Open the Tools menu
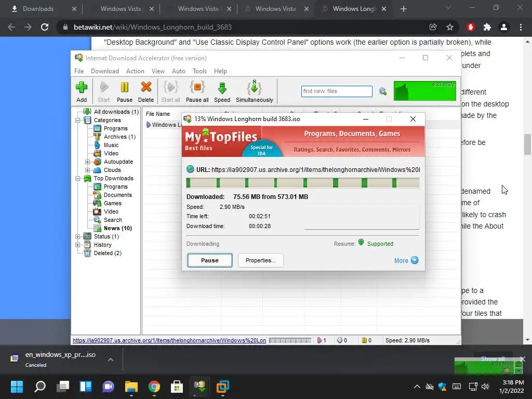This screenshot has height=399, width=532. (199, 71)
